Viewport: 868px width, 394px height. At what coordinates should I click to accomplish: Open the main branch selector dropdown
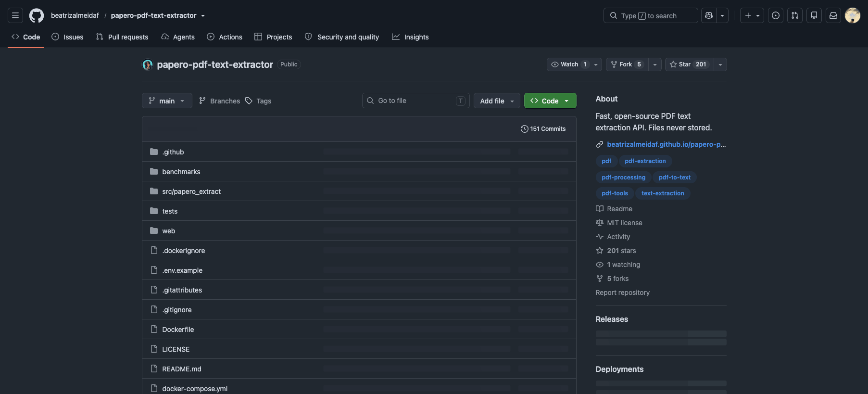[x=167, y=101]
